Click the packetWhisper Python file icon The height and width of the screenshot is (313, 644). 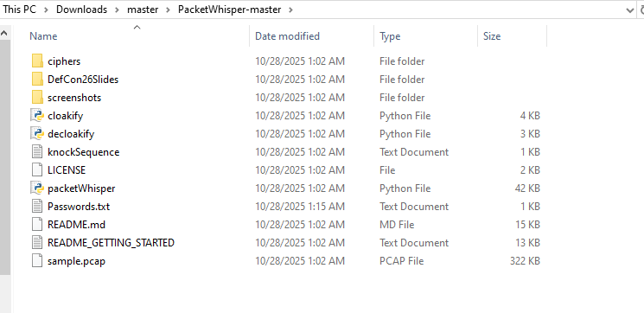click(37, 188)
